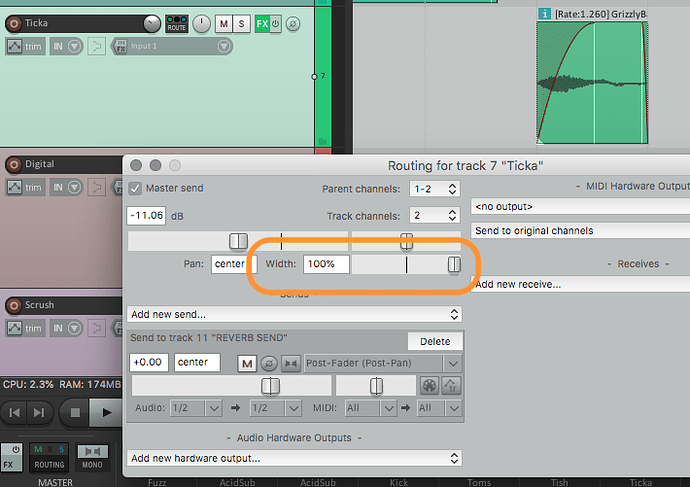Stop playback in the transport
690x487 pixels.
coord(75,413)
